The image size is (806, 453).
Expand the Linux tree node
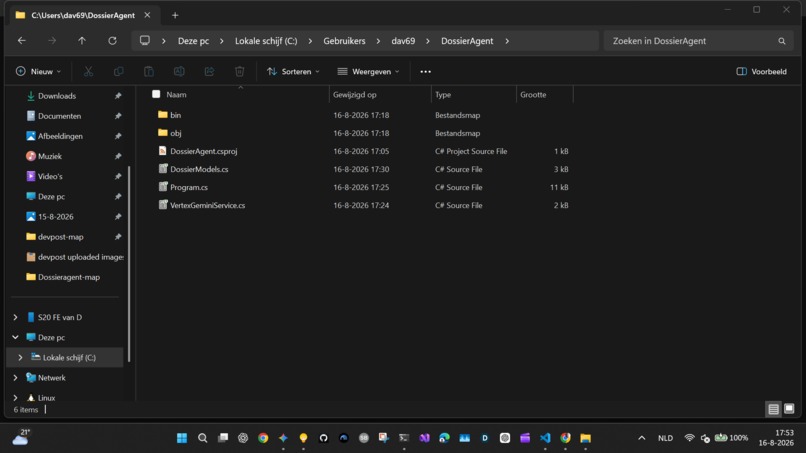15,397
